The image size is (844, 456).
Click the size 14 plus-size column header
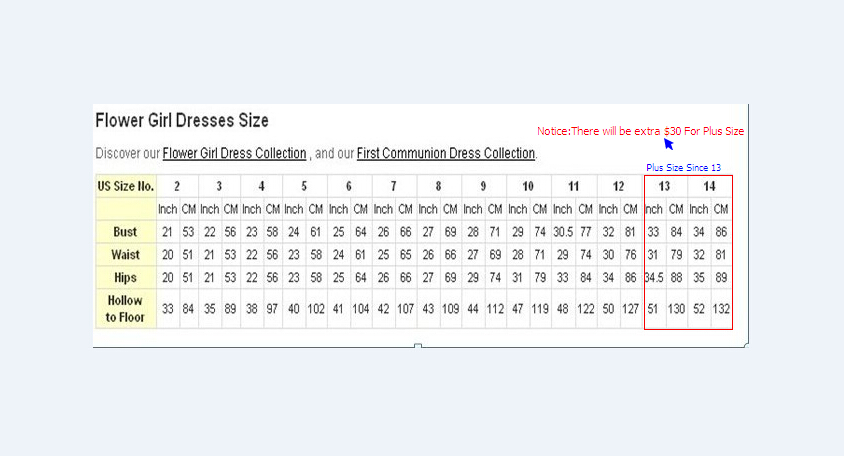pyautogui.click(x=709, y=186)
